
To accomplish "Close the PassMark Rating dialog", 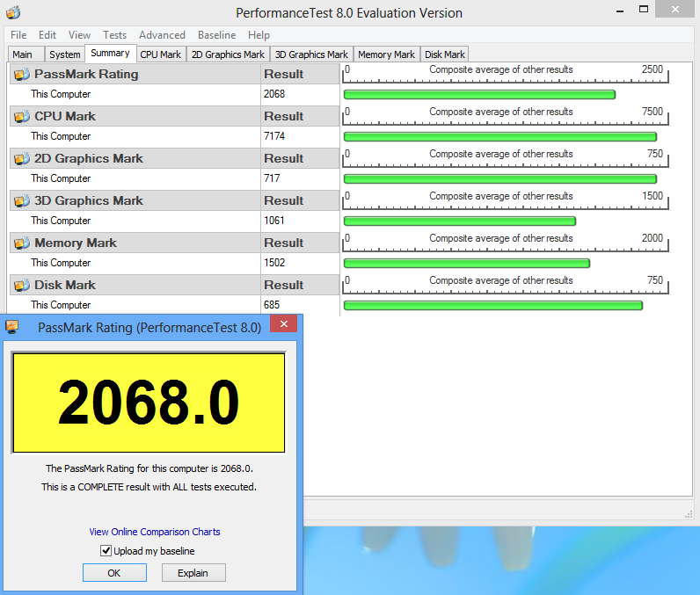I will 284,323.
